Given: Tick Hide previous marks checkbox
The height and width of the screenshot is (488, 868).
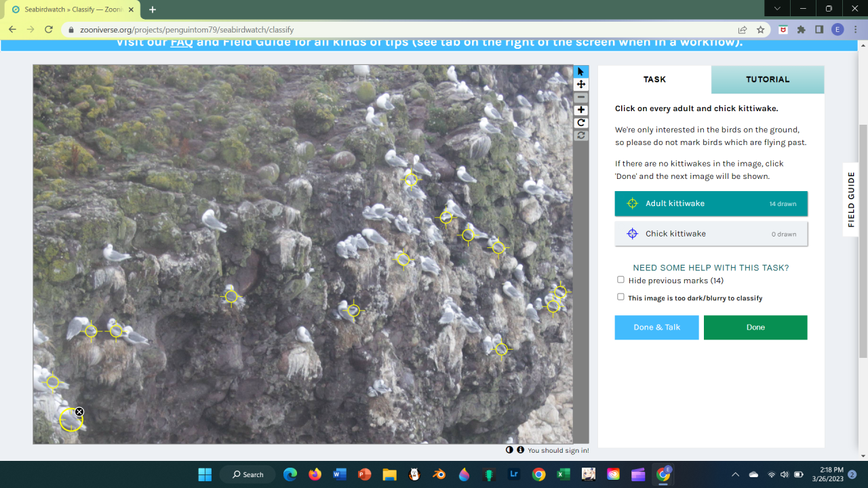Looking at the screenshot, I should [x=620, y=280].
